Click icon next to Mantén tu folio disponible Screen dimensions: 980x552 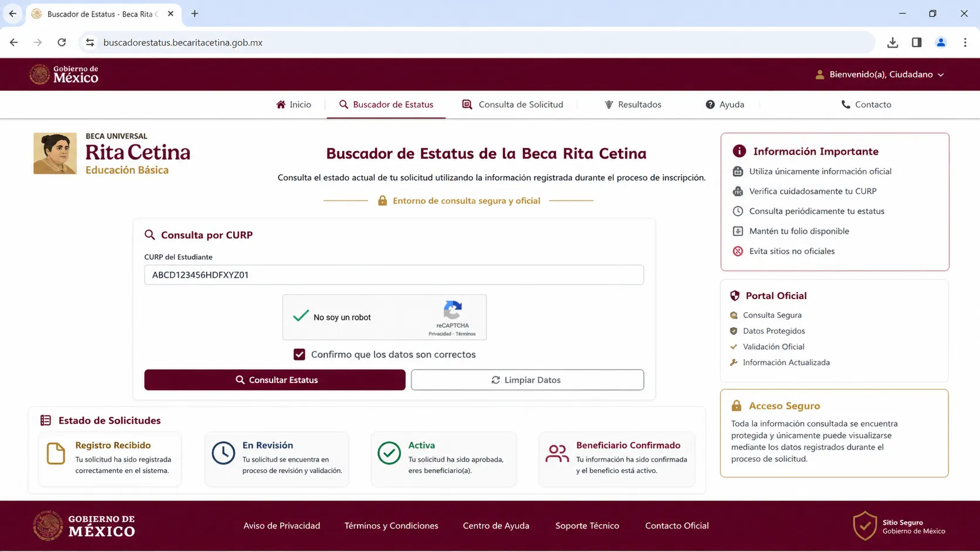coord(738,231)
